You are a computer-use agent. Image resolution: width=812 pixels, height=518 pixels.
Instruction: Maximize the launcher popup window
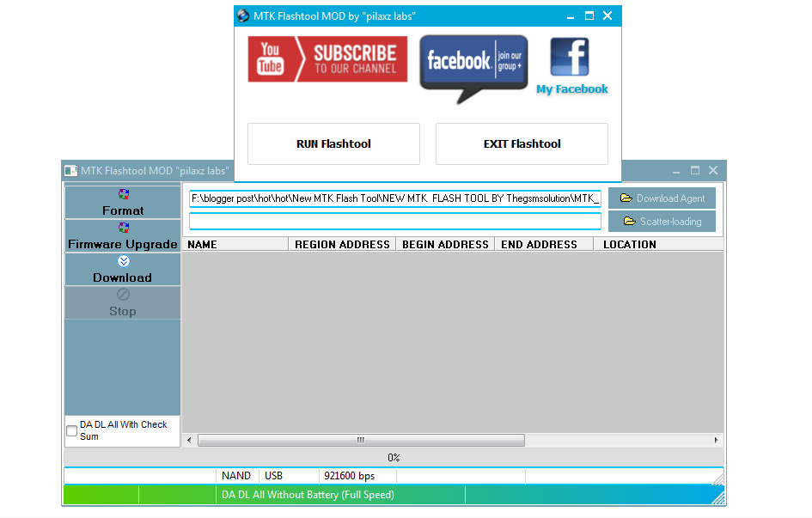(589, 15)
